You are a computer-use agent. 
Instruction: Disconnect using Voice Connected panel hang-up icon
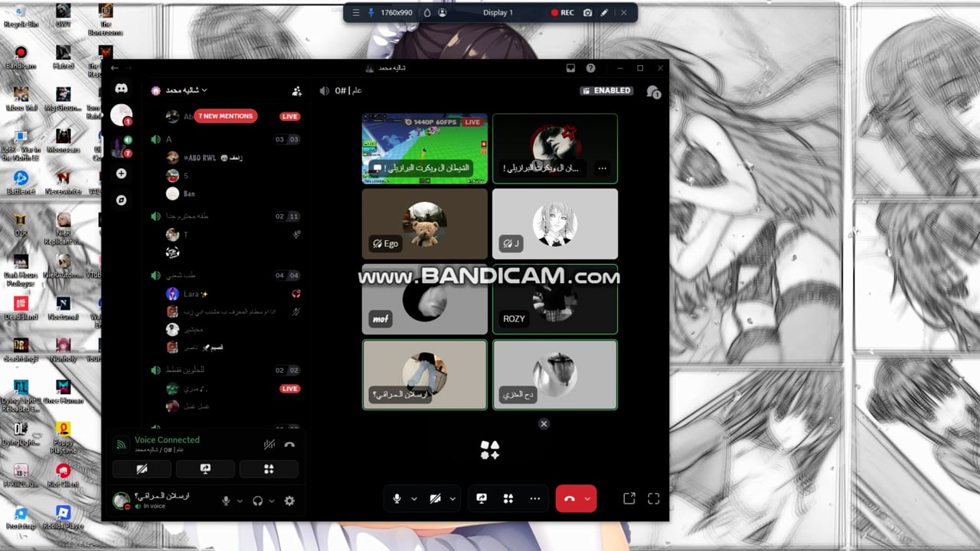pyautogui.click(x=289, y=444)
